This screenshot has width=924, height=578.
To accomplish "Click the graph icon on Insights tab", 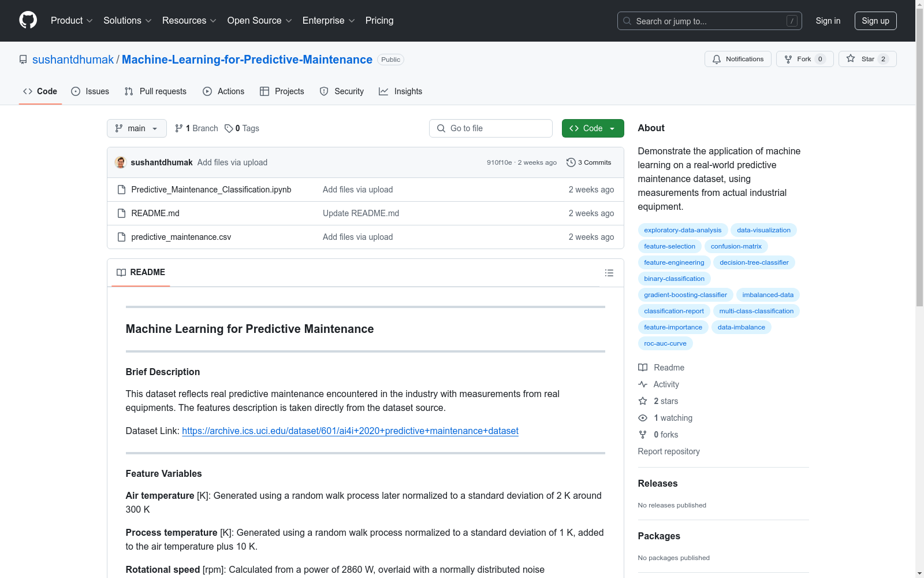I will 383,91.
